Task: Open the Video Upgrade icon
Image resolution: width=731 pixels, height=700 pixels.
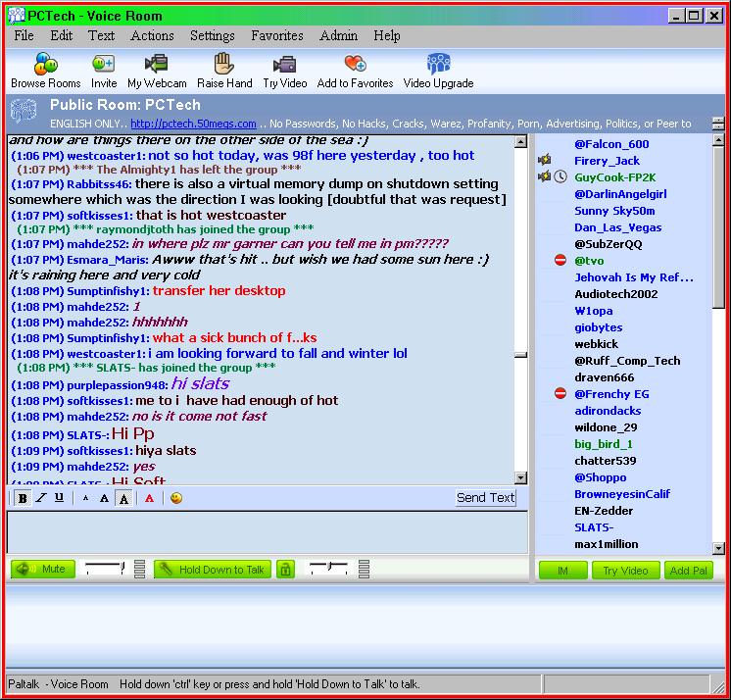Action: tap(438, 64)
